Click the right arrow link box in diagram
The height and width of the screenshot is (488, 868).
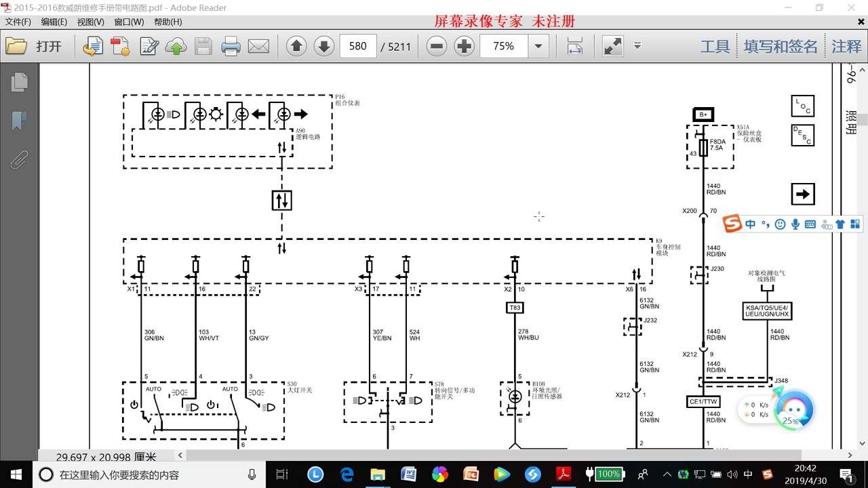[803, 194]
